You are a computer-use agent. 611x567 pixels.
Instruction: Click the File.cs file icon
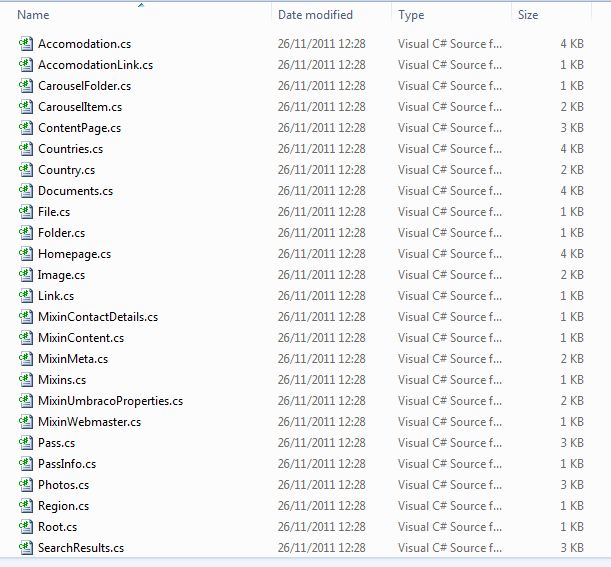tap(26, 212)
